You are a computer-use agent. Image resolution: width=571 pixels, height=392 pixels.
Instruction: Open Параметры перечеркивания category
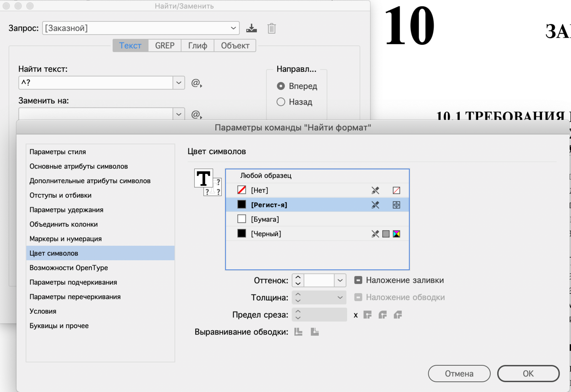(100, 296)
